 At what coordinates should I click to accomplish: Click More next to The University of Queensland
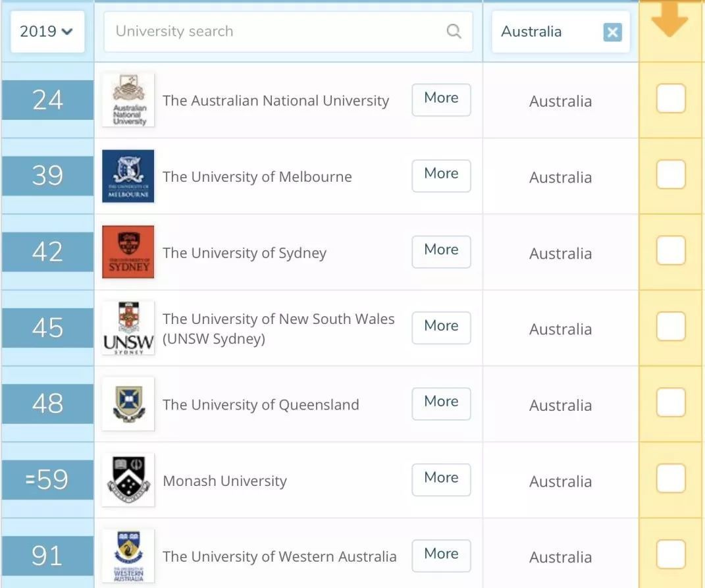point(441,402)
